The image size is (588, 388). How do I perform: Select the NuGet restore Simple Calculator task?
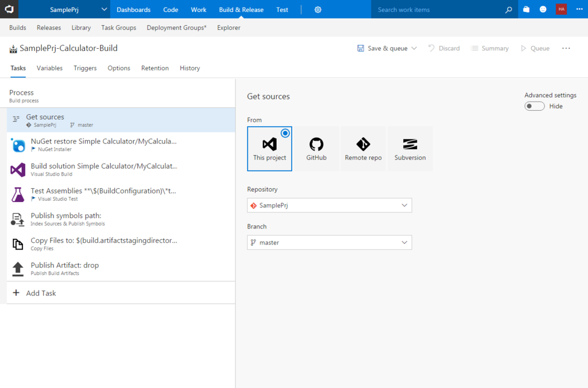pos(121,145)
